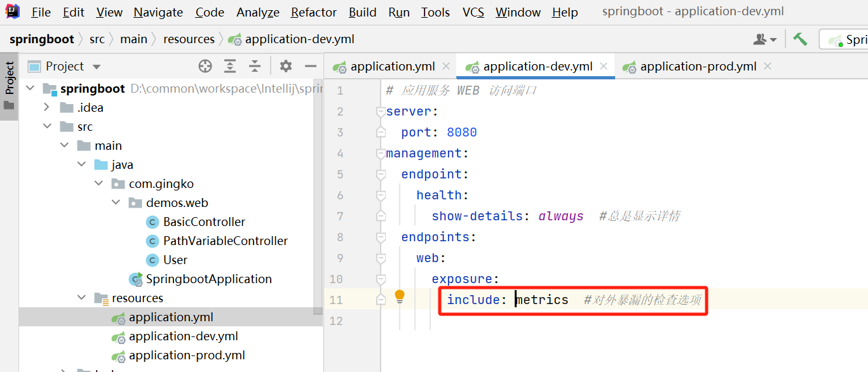Toggle the Project tool window side tab
The height and width of the screenshot is (372, 868).
[10, 86]
